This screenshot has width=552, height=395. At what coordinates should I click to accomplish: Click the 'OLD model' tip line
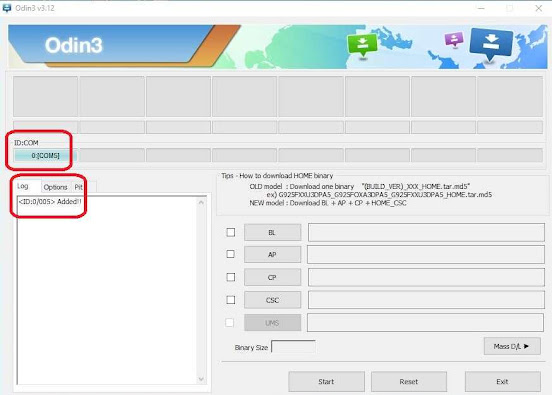click(x=359, y=187)
